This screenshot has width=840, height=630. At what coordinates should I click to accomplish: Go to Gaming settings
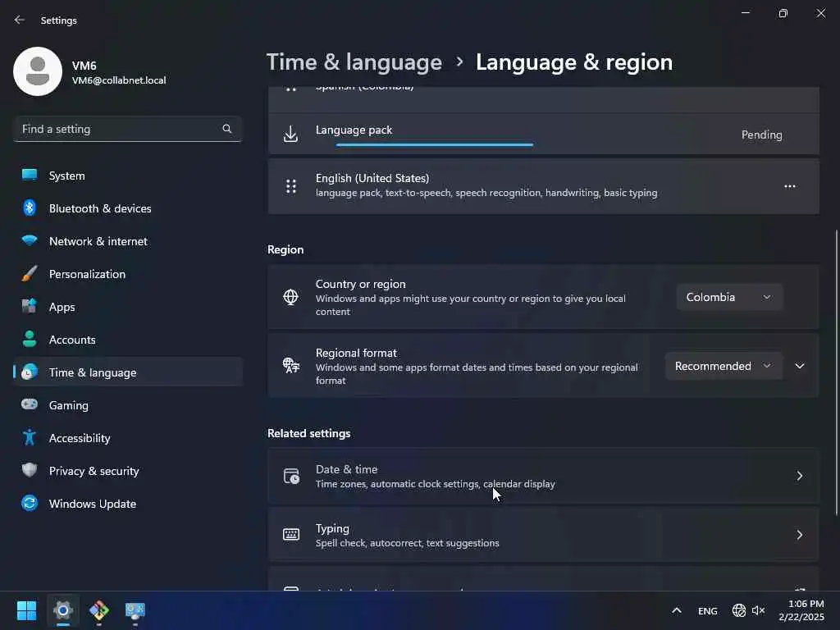[x=128, y=405]
